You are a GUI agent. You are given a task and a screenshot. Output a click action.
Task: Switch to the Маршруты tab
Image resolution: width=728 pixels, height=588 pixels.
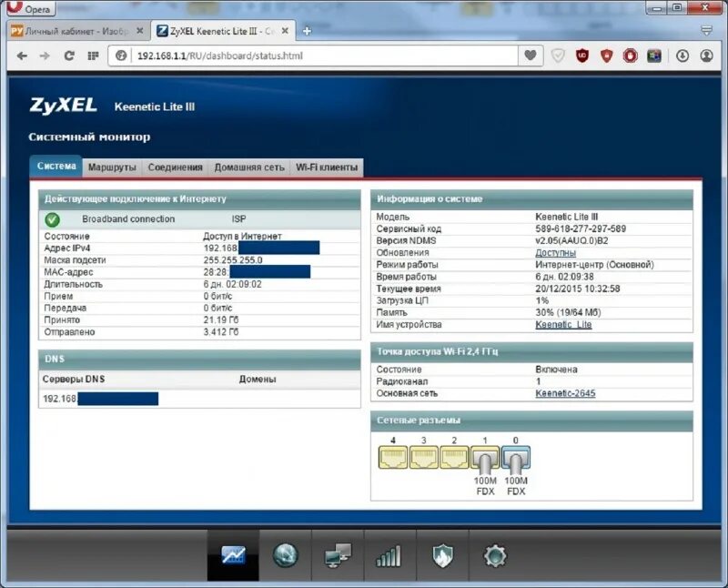112,167
